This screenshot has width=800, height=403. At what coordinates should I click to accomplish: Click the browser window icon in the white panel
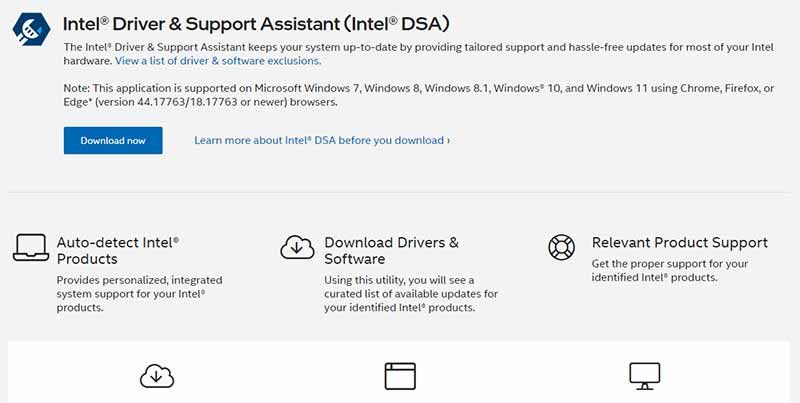(400, 376)
